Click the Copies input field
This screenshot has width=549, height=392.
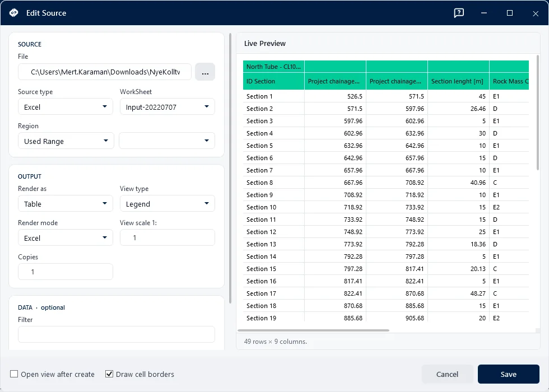(66, 272)
